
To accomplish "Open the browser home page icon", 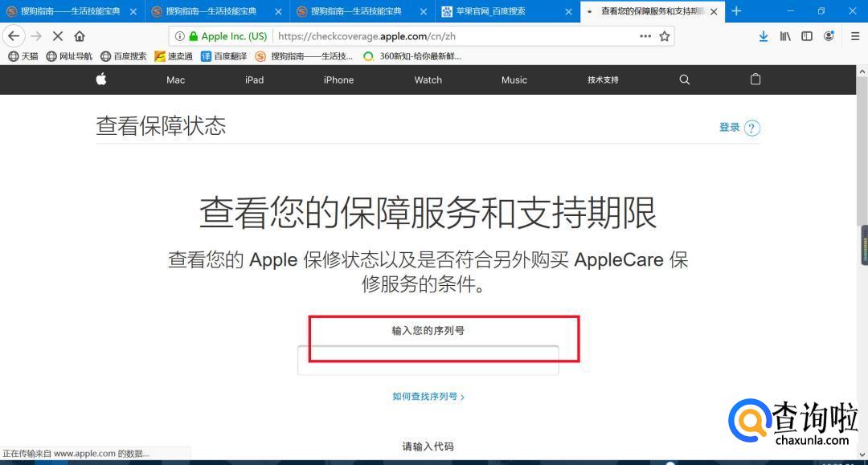I will click(80, 36).
